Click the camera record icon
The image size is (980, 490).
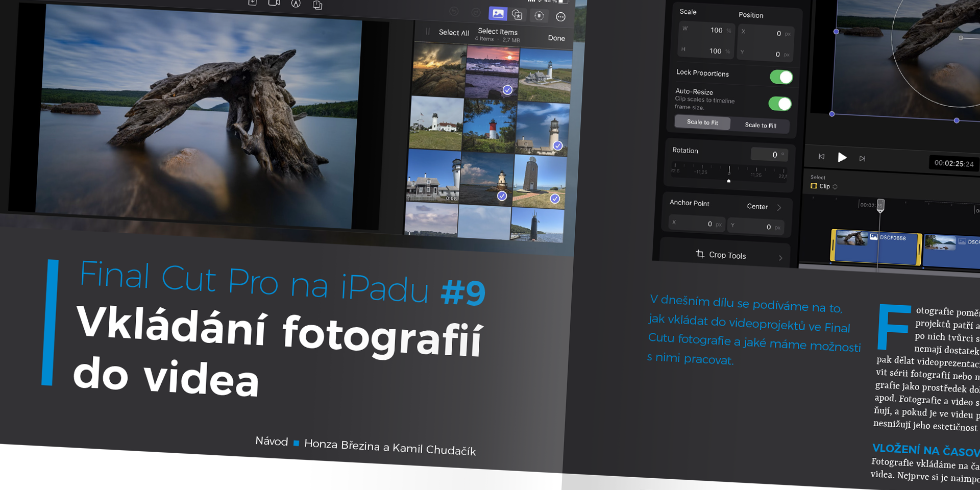pyautogui.click(x=274, y=3)
